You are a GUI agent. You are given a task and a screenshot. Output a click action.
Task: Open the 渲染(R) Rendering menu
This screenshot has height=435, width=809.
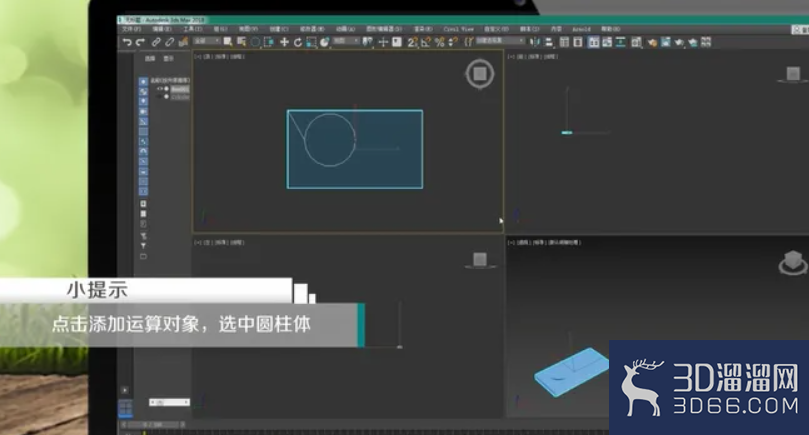(x=423, y=29)
